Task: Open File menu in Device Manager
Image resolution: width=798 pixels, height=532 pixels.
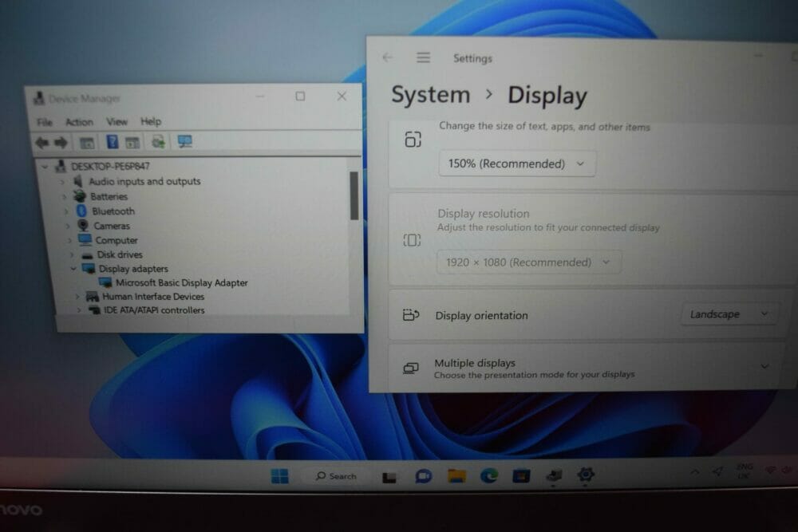Action: coord(44,122)
